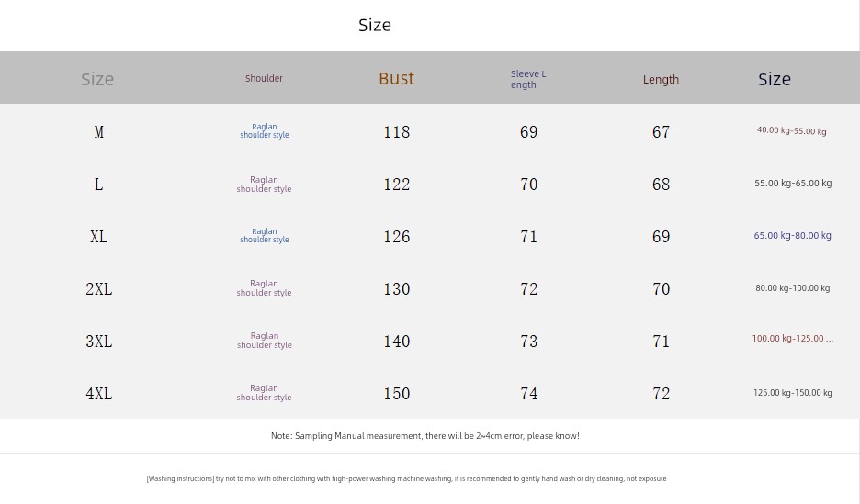
Task: Select the 2XL size row label
Action: click(98, 289)
